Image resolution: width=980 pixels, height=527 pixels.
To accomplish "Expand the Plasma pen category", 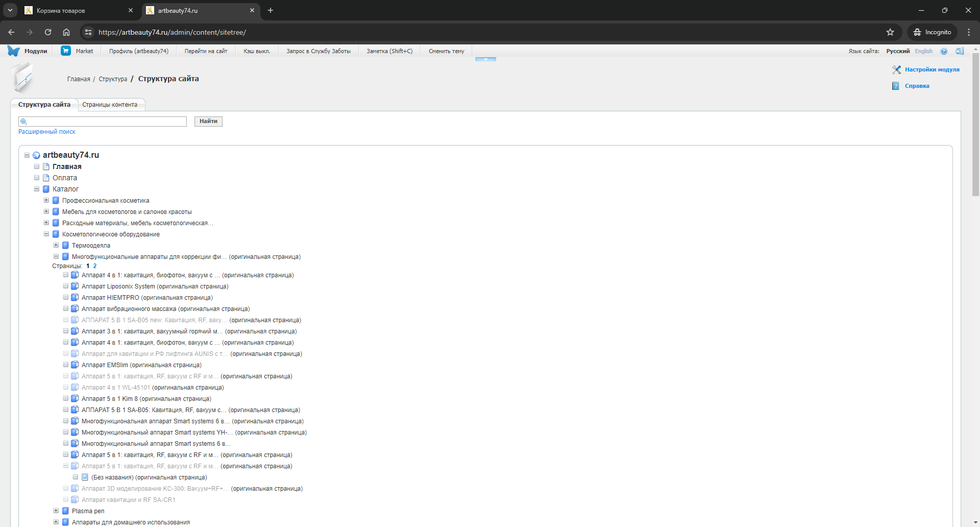I will [56, 511].
